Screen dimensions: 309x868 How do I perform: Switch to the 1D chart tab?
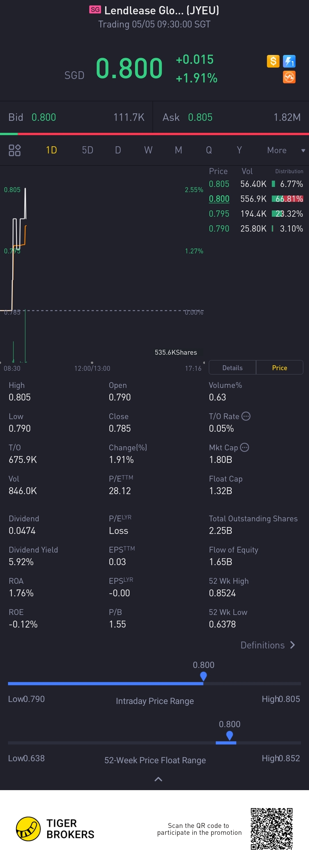coord(51,150)
